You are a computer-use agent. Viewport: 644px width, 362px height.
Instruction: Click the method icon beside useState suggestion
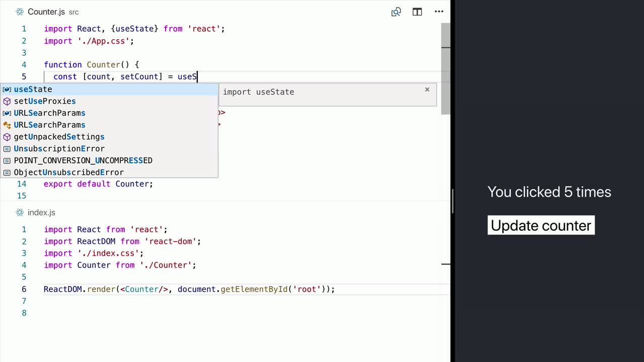(7, 89)
